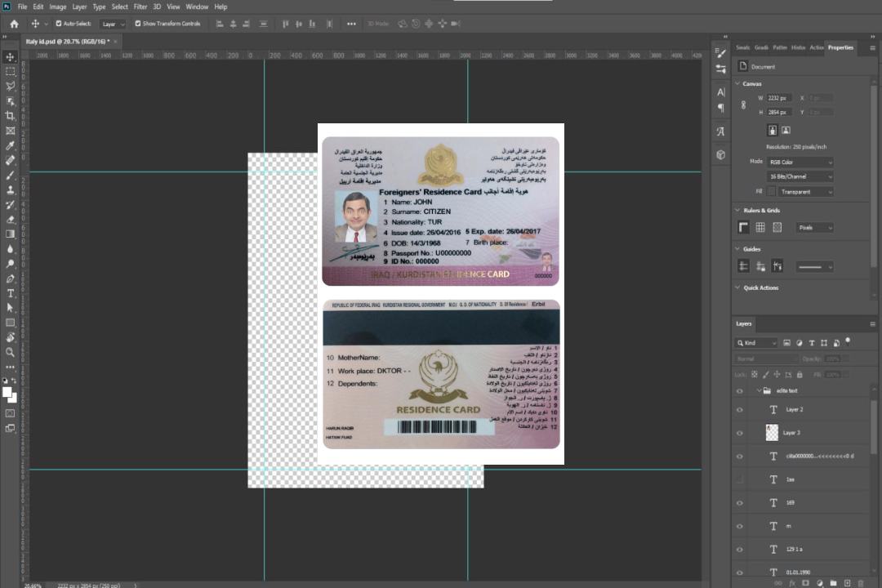This screenshot has height=588, width=882.
Task: Collapse the 'edite text' layer group
Action: tap(759, 390)
